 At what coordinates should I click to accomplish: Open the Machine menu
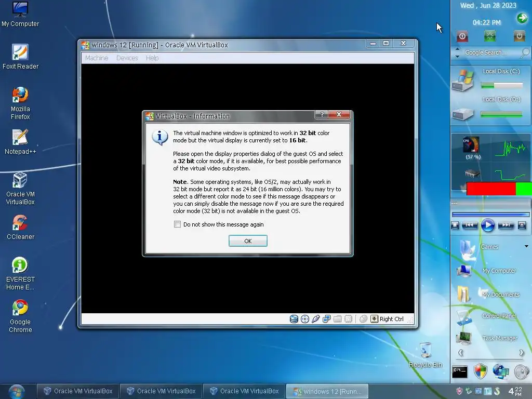(97, 58)
